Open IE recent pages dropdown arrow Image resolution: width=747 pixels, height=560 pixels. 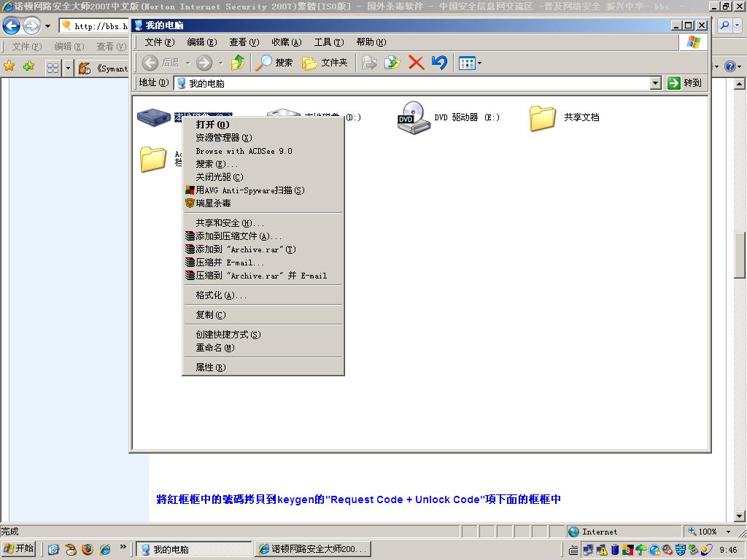[47, 26]
